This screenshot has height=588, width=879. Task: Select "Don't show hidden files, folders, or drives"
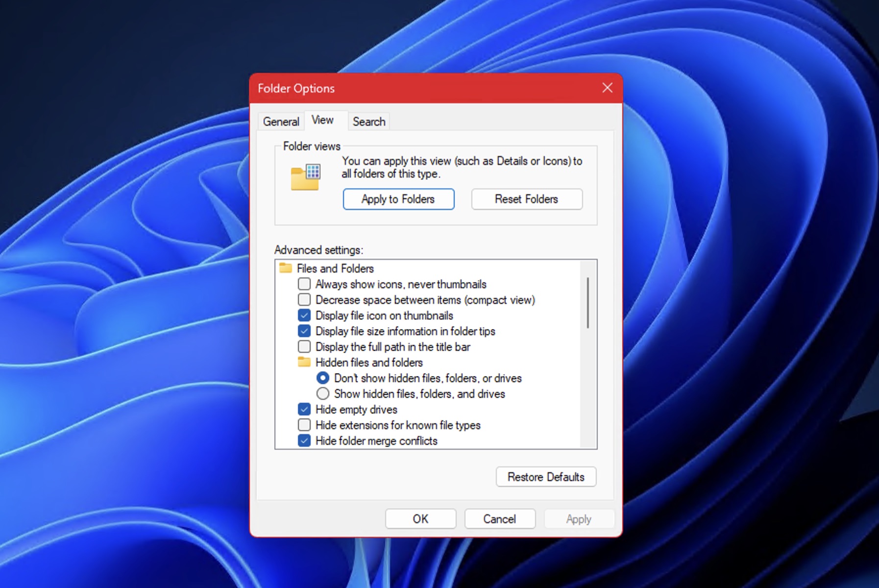(323, 378)
